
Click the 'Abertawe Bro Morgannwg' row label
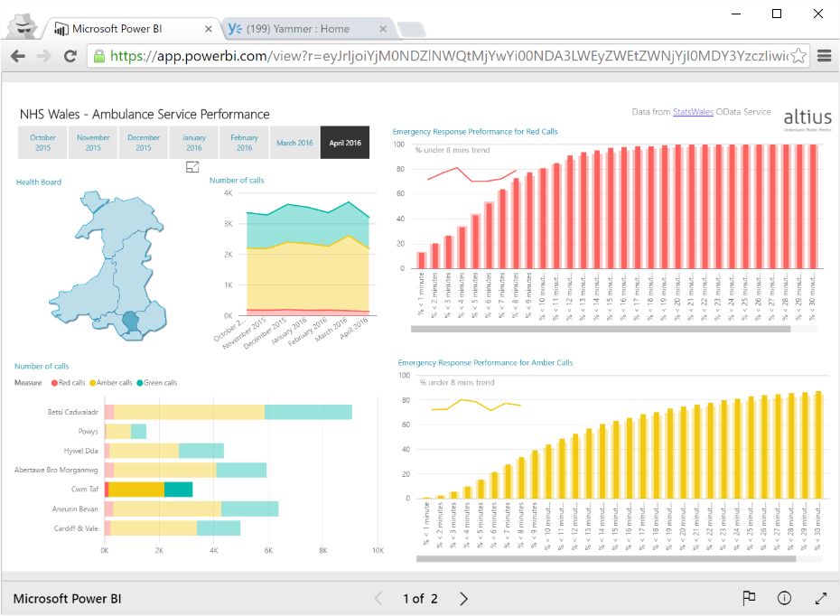coord(56,471)
